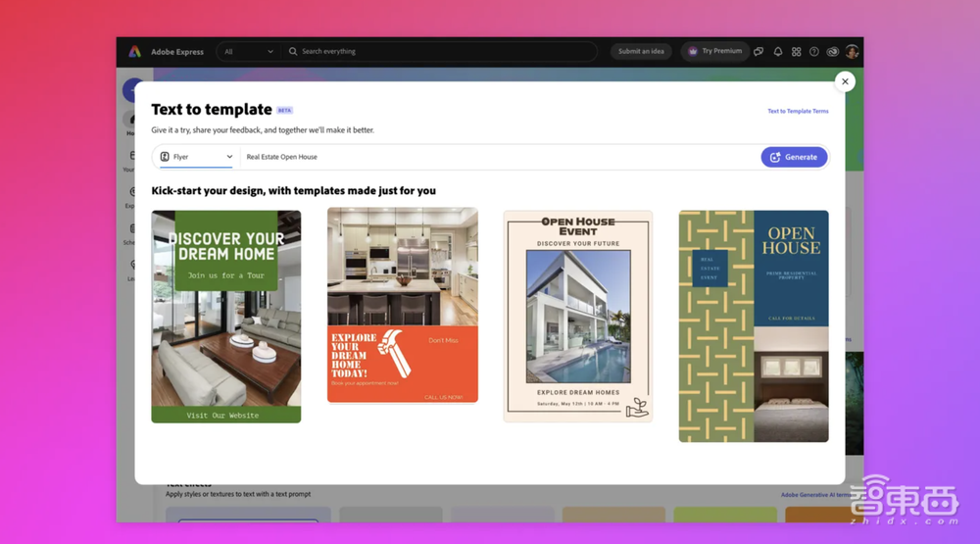Open the Text to Template Terms link

pos(798,111)
